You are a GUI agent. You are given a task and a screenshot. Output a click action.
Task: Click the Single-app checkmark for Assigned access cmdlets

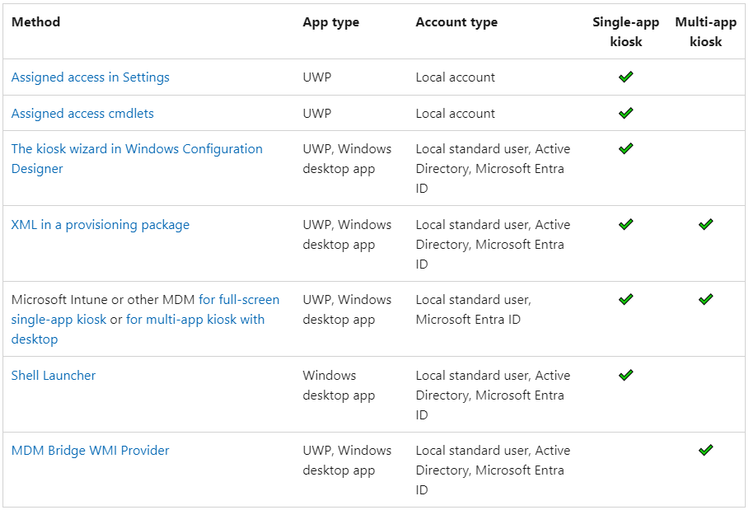tap(626, 113)
